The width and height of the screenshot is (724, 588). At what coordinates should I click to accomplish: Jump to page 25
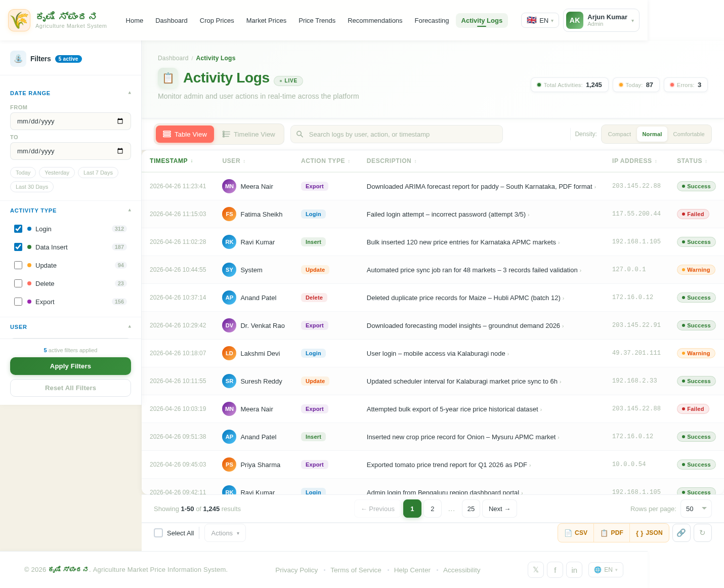[471, 509]
